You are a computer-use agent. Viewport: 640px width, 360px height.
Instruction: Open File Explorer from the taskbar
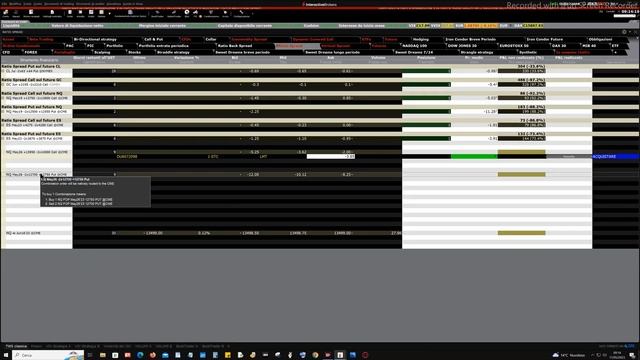pyautogui.click(x=102, y=355)
